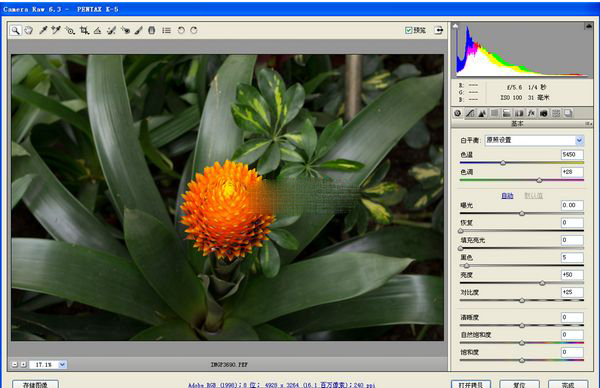Click the brightness (亮度) slider handle
The width and height of the screenshot is (600, 388).
tap(542, 283)
